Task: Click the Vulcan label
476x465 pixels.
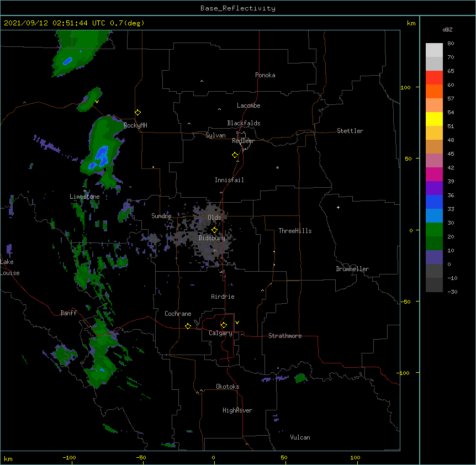Action: [300, 437]
